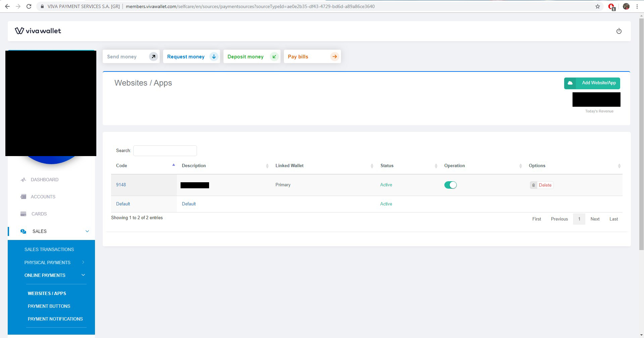Open SALES TRANSACTIONS from sidebar

coord(49,249)
